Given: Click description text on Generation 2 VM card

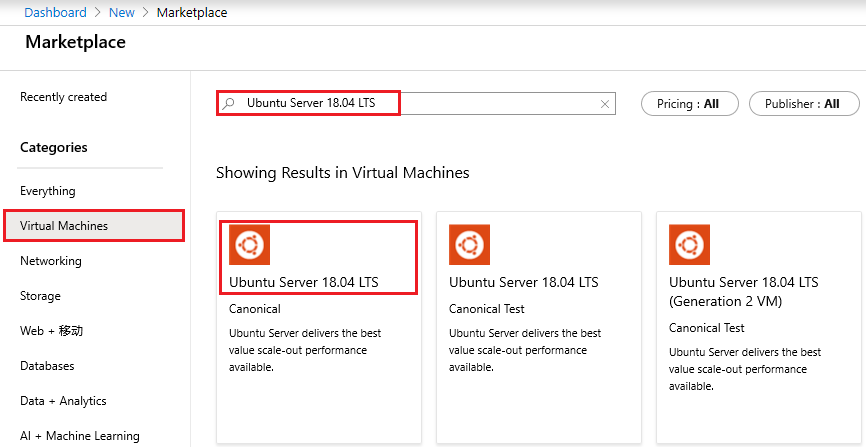Looking at the screenshot, I should 744,369.
